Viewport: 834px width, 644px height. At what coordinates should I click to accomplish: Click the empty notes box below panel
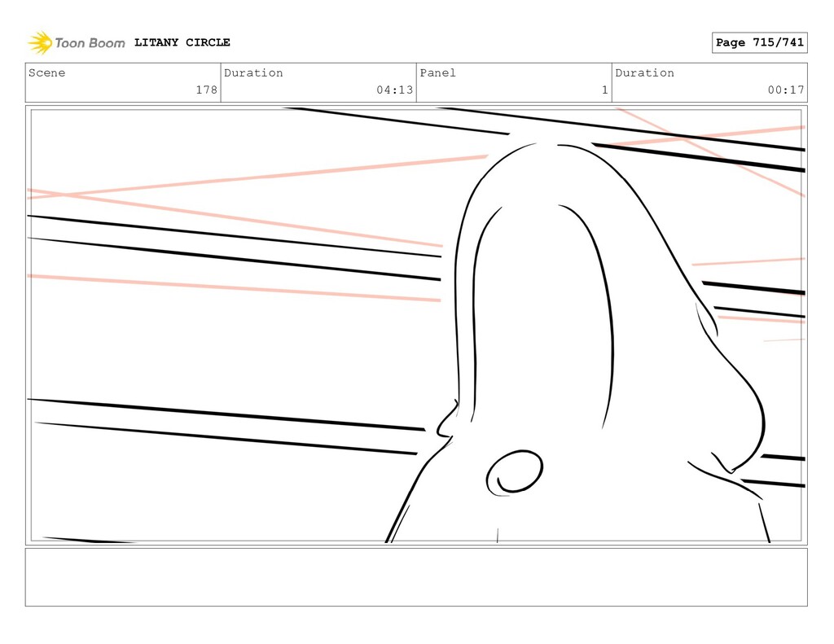(416, 577)
